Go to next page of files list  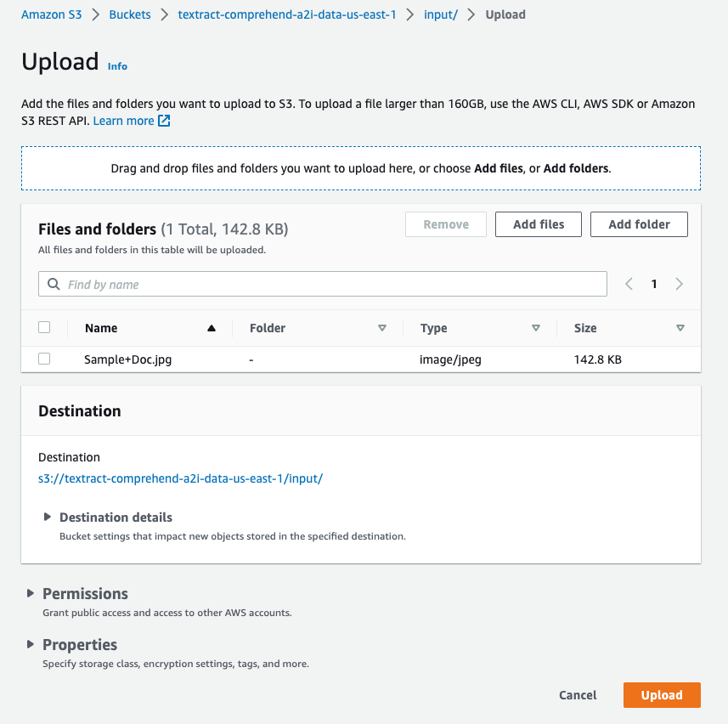[x=680, y=285]
